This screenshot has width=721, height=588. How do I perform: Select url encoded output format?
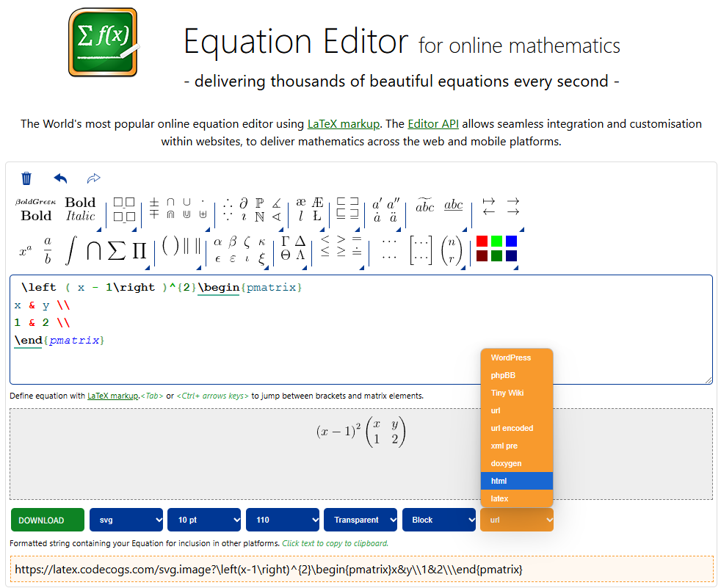[x=517, y=428]
